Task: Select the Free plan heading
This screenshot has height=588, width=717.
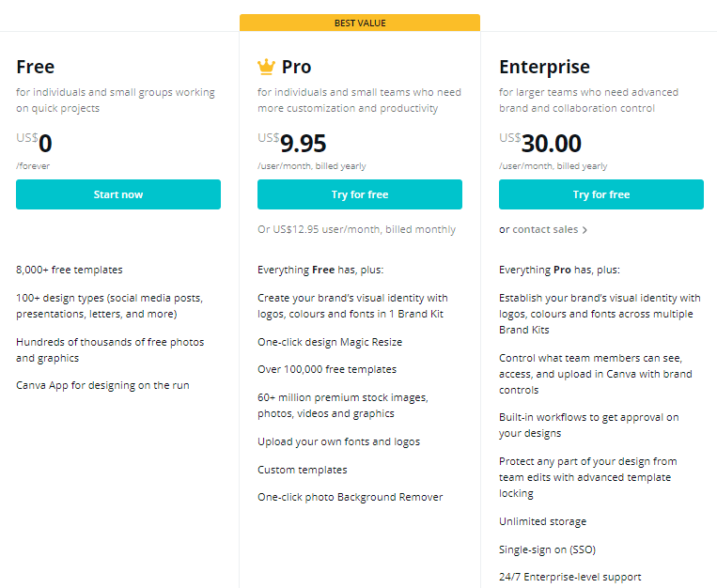Action: pyautogui.click(x=35, y=67)
